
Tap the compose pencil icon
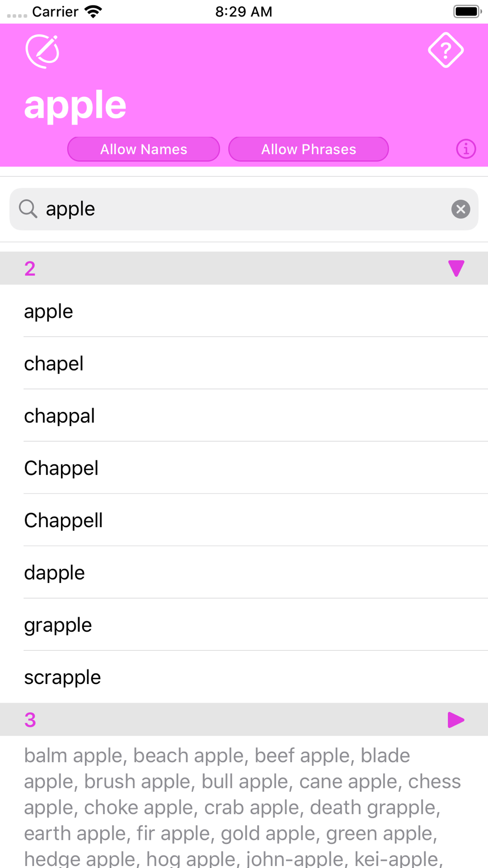pos(42,51)
